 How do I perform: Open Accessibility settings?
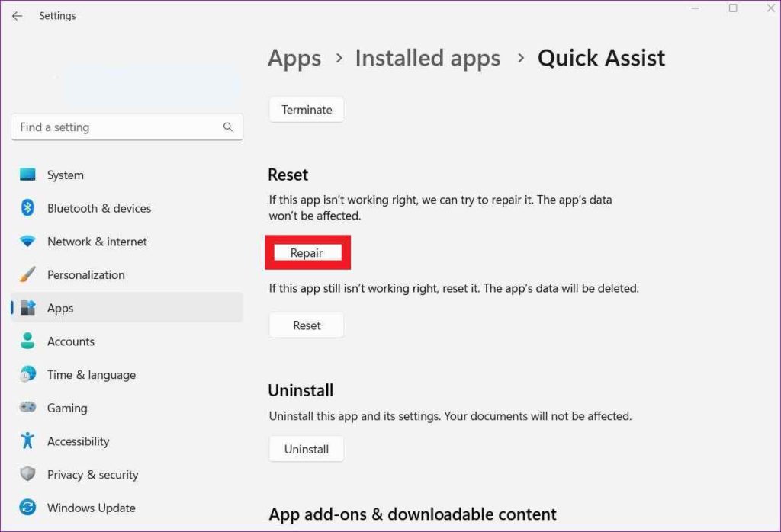127,441
